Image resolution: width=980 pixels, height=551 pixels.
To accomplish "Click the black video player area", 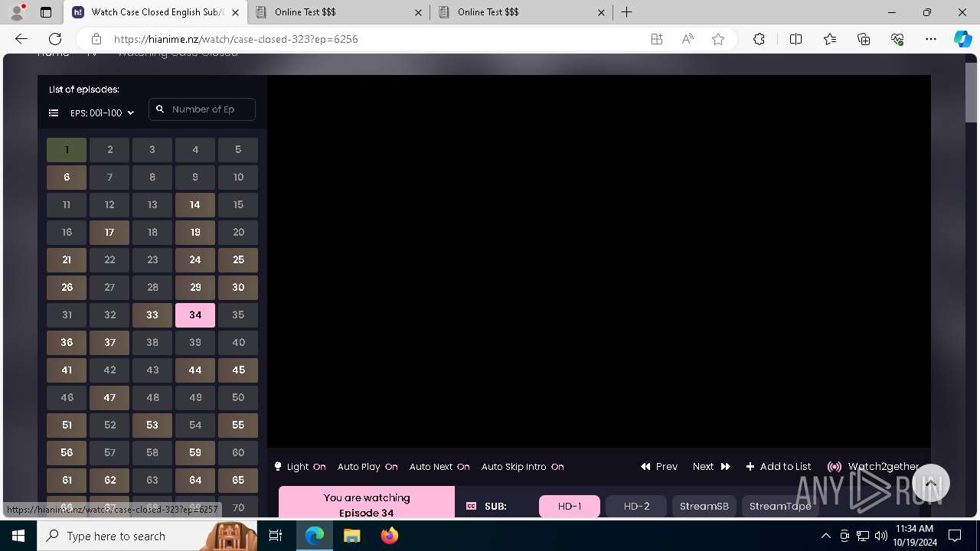I will pyautogui.click(x=599, y=261).
